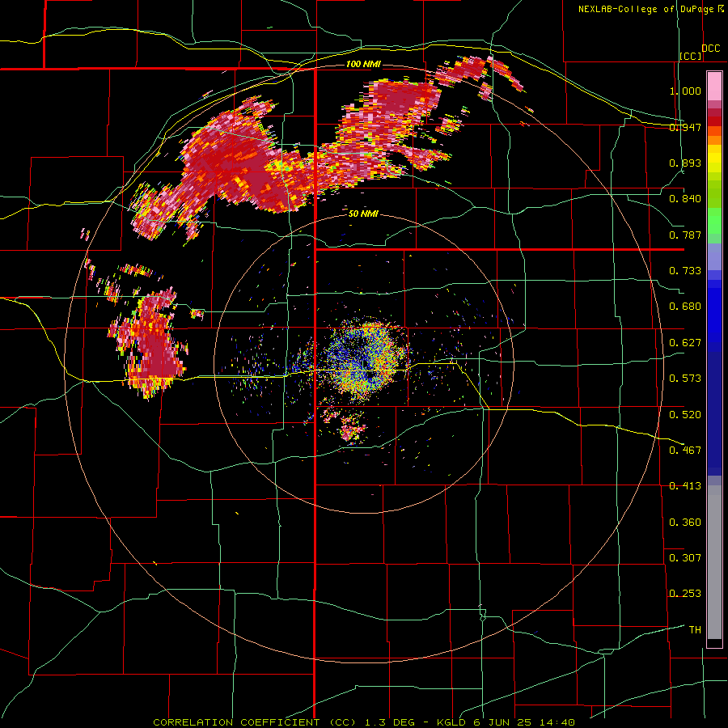The width and height of the screenshot is (728, 728).
Task: Click the 0.467 value on color scale
Action: click(685, 450)
